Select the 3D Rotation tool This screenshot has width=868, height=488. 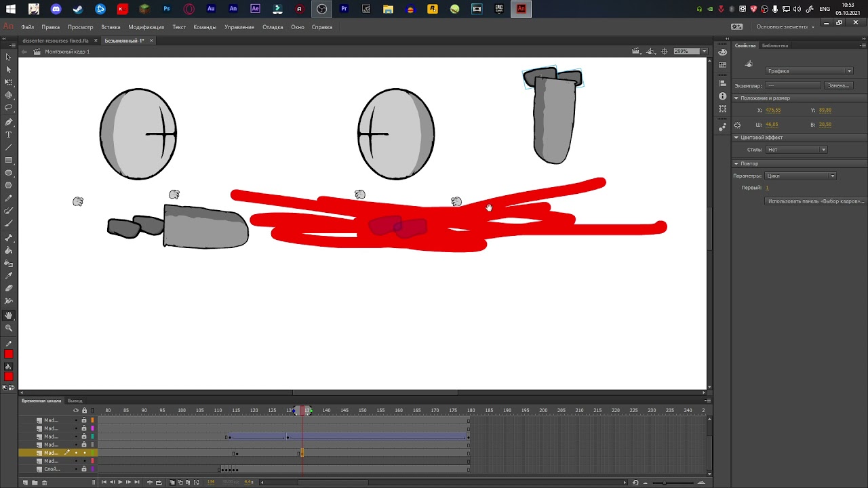pyautogui.click(x=9, y=96)
